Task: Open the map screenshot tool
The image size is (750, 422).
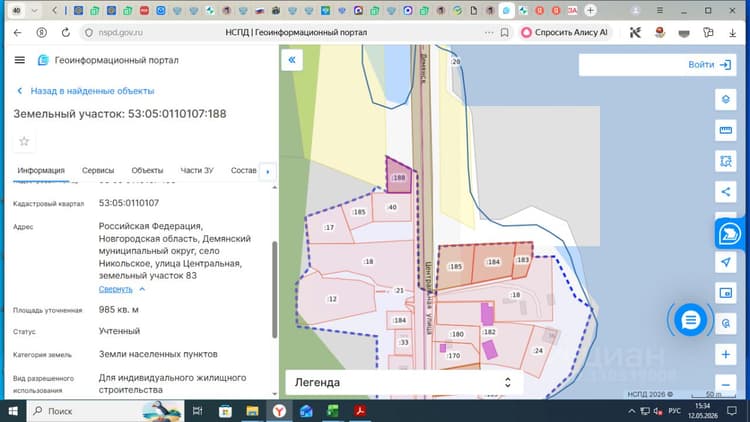Action: pyautogui.click(x=726, y=293)
